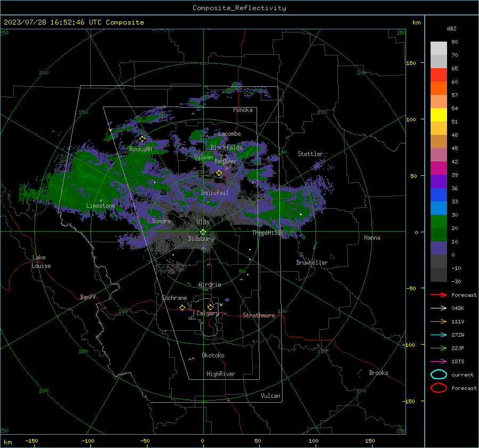The width and height of the screenshot is (479, 448).
Task: Click the Airdrie city label
Action: (x=210, y=284)
